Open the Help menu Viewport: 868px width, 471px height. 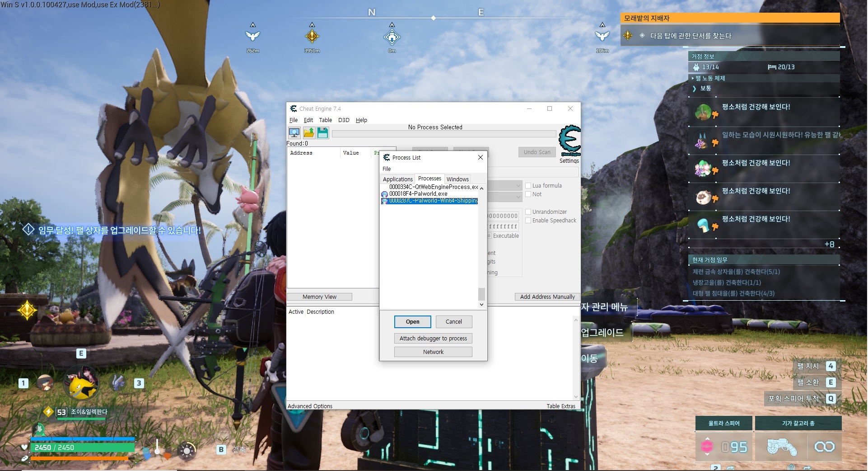point(361,120)
